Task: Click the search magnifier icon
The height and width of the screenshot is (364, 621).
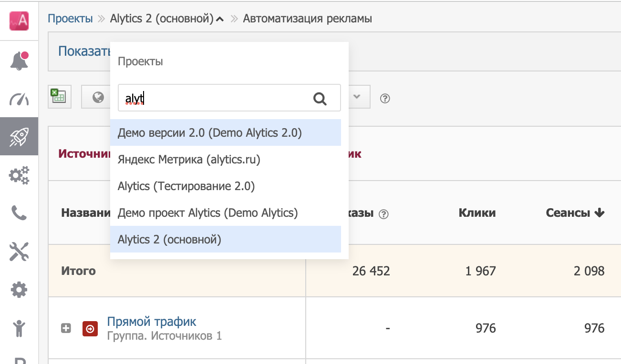Action: coord(320,99)
